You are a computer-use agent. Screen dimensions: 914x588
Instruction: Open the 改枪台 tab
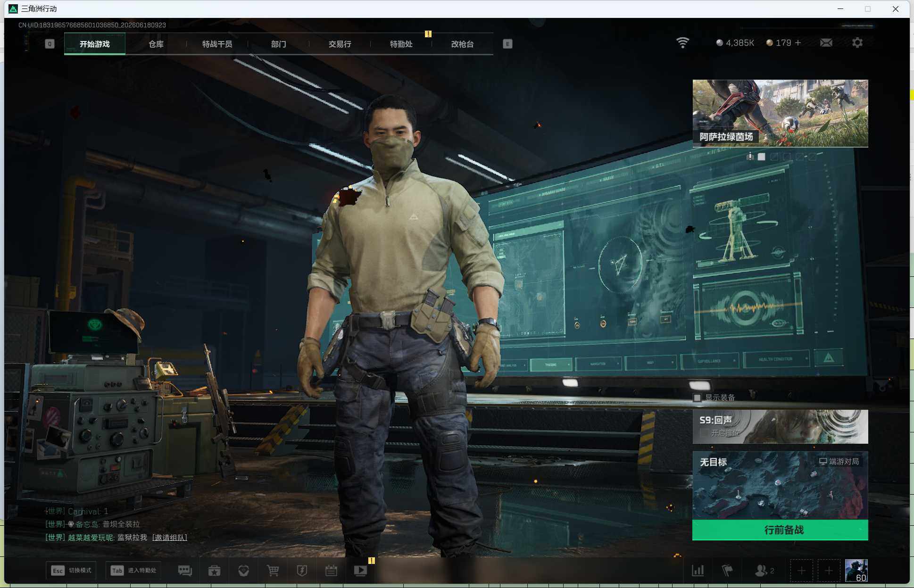(463, 44)
